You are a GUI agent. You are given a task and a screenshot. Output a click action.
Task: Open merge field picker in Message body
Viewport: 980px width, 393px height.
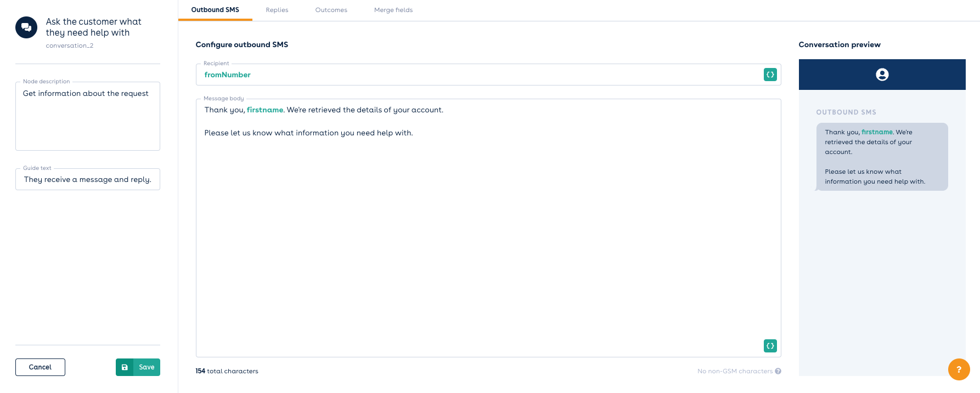[770, 346]
